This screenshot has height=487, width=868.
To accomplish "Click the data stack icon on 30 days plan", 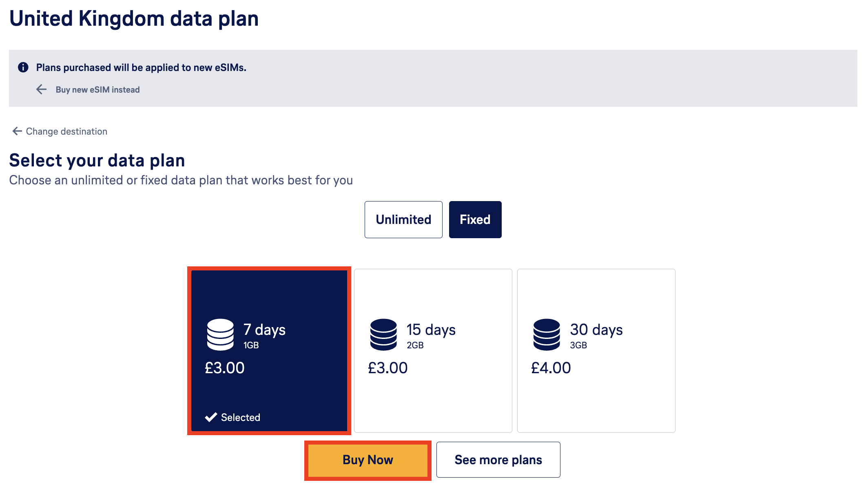I will tap(547, 334).
